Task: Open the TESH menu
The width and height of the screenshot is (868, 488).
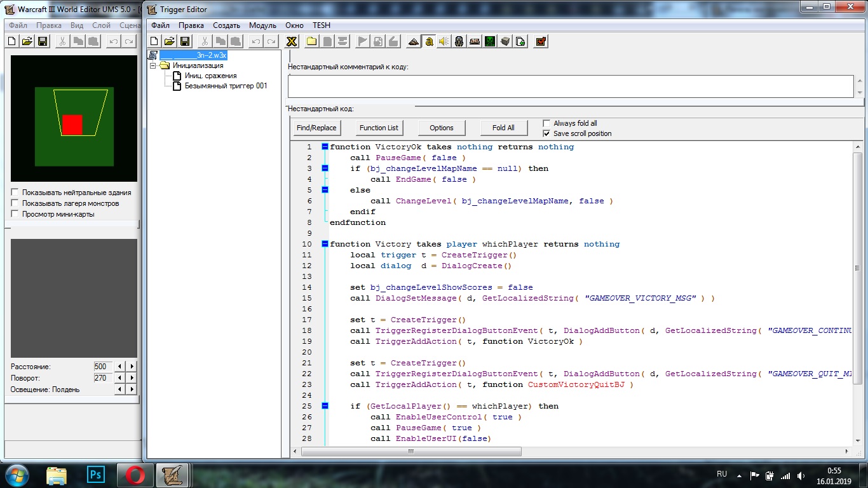Action: [x=322, y=25]
